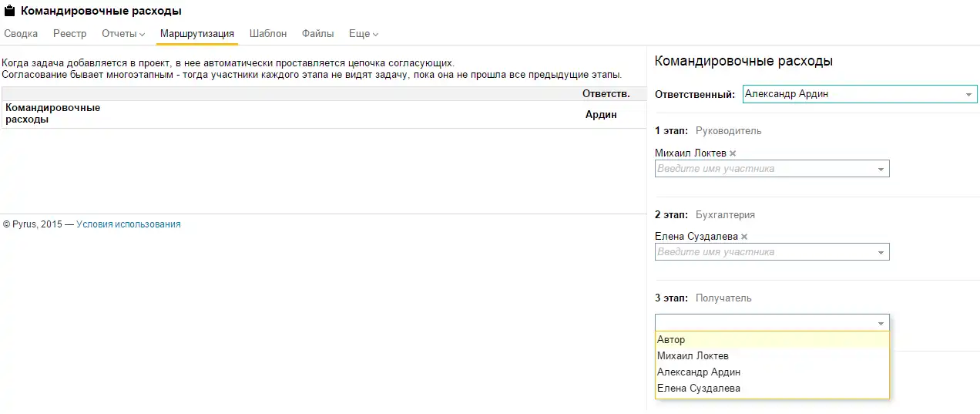Viewport: 980px width, 414px height.
Task: Click the right panel Командировочные расходы heading
Action: pos(743,61)
